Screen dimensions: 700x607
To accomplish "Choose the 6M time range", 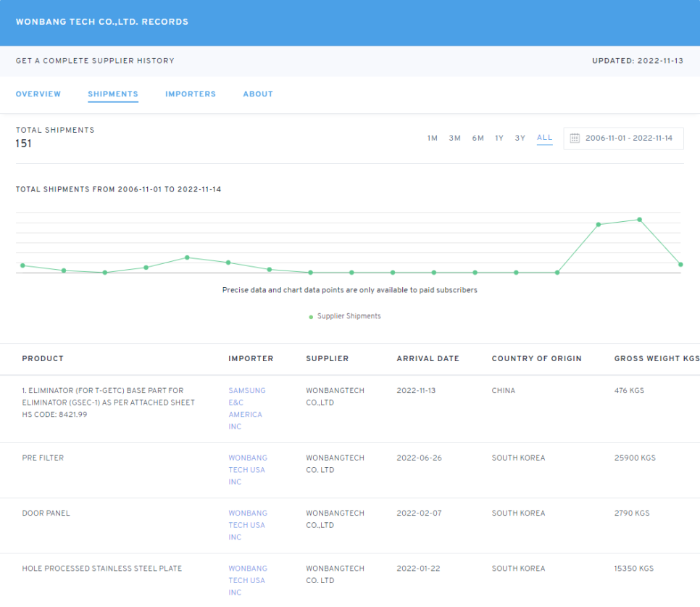I will point(478,138).
